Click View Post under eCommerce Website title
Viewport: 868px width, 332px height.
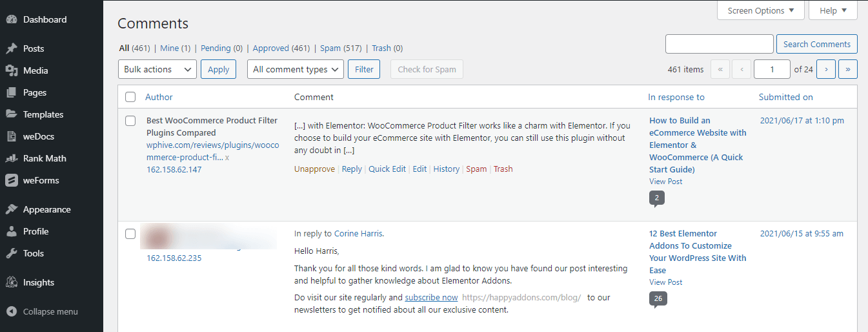click(x=666, y=182)
